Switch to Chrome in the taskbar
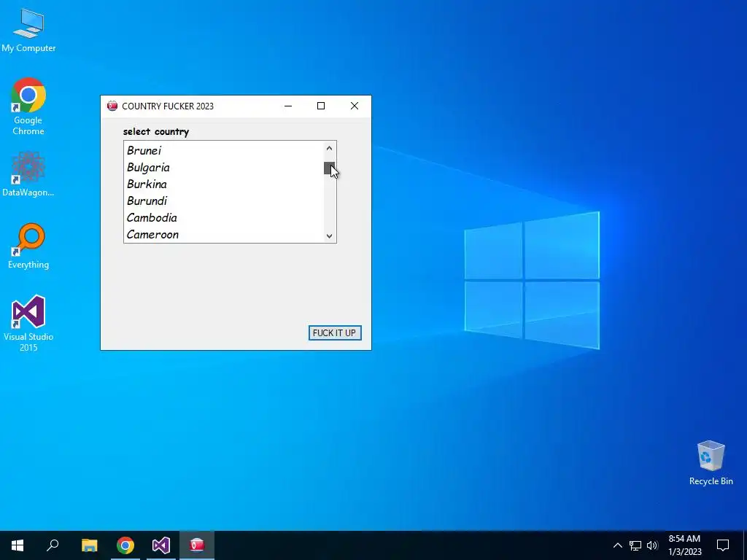This screenshot has width=747, height=560. coord(125,545)
